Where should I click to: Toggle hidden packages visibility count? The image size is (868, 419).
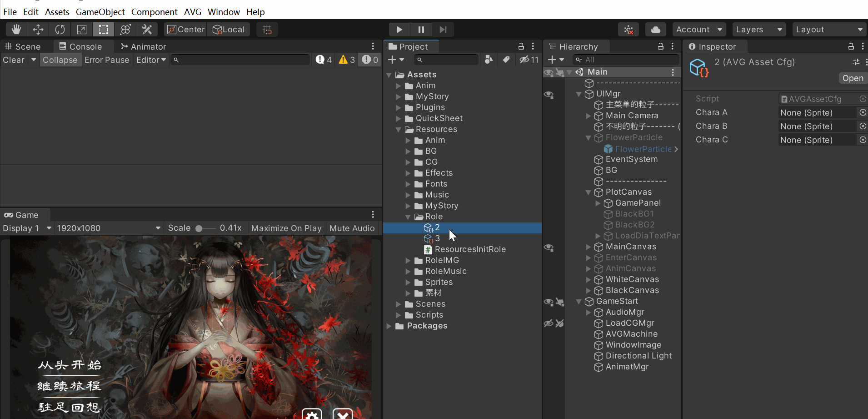click(x=529, y=60)
